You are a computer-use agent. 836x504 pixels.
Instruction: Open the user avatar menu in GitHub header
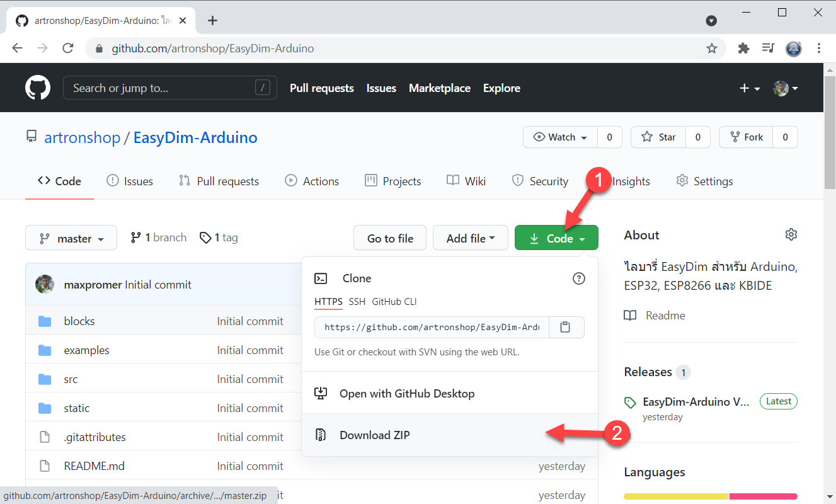(786, 88)
